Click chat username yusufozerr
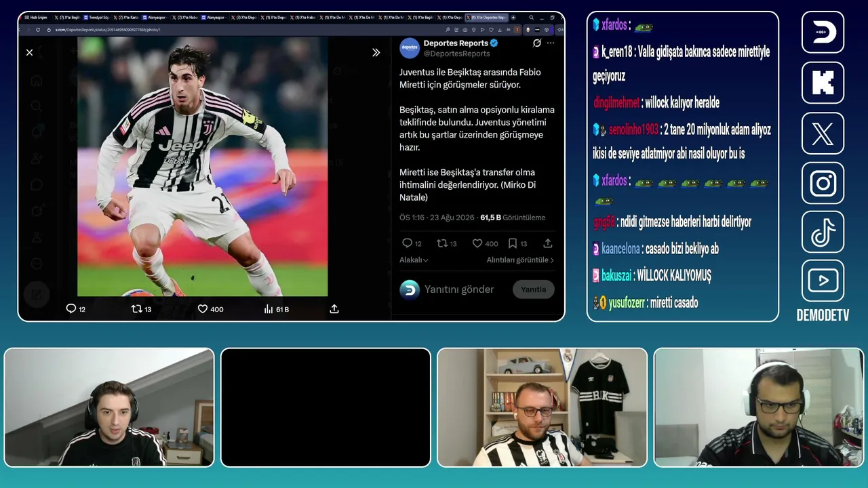The image size is (868, 488). point(627,303)
